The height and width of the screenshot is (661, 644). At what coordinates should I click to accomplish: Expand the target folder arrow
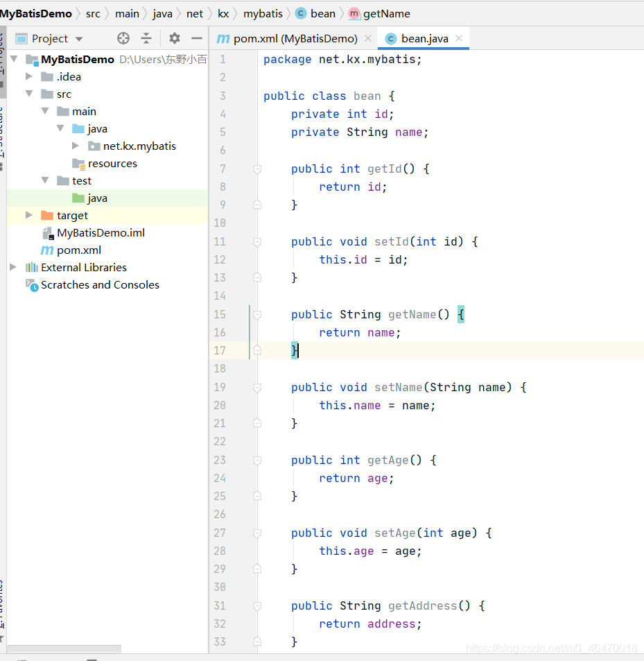click(x=29, y=215)
